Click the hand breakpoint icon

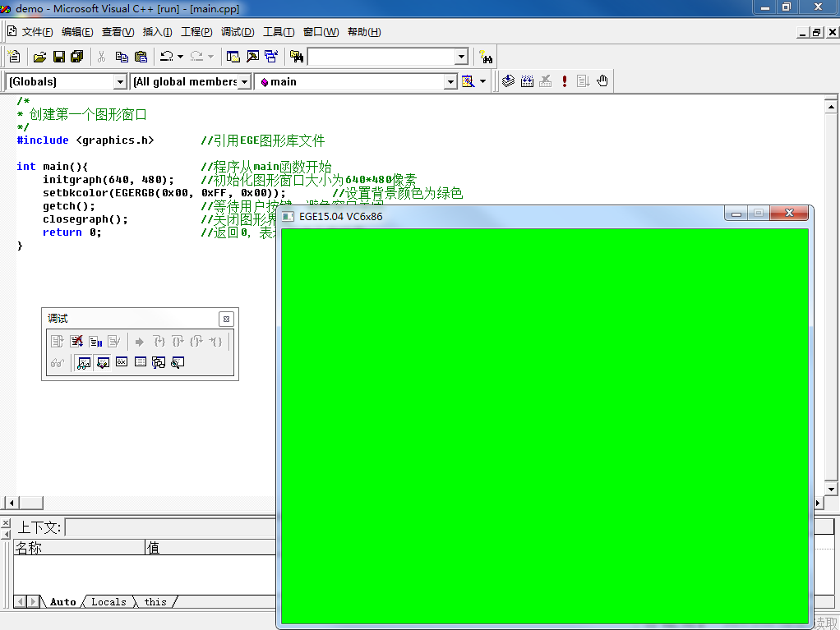(x=602, y=81)
